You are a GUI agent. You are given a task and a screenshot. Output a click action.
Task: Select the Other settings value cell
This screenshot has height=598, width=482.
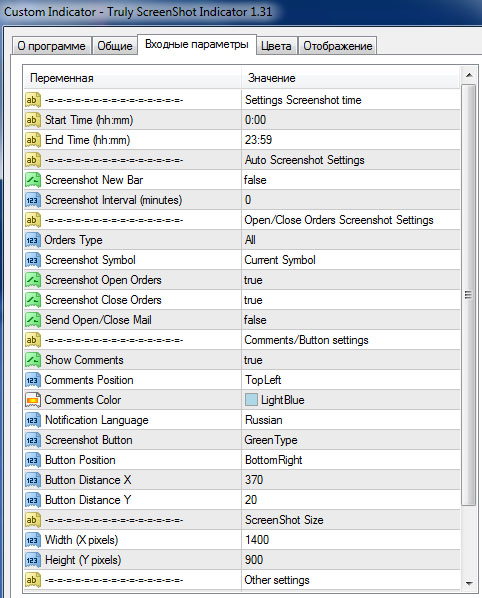tap(351, 580)
